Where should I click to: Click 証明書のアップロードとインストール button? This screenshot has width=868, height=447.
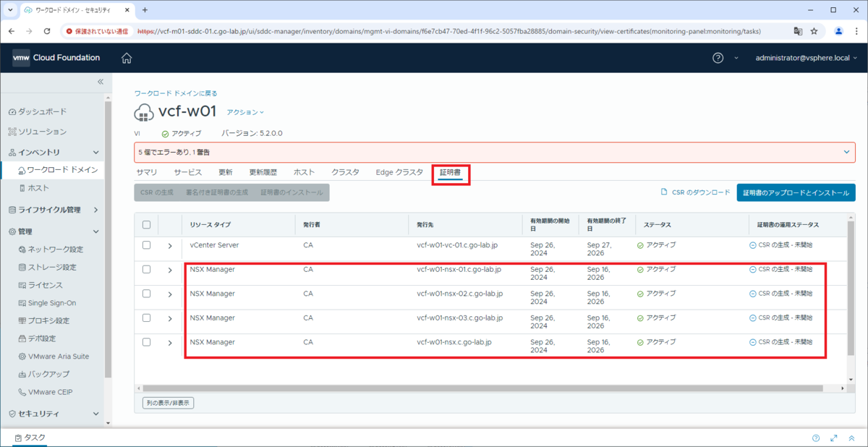[x=796, y=193]
